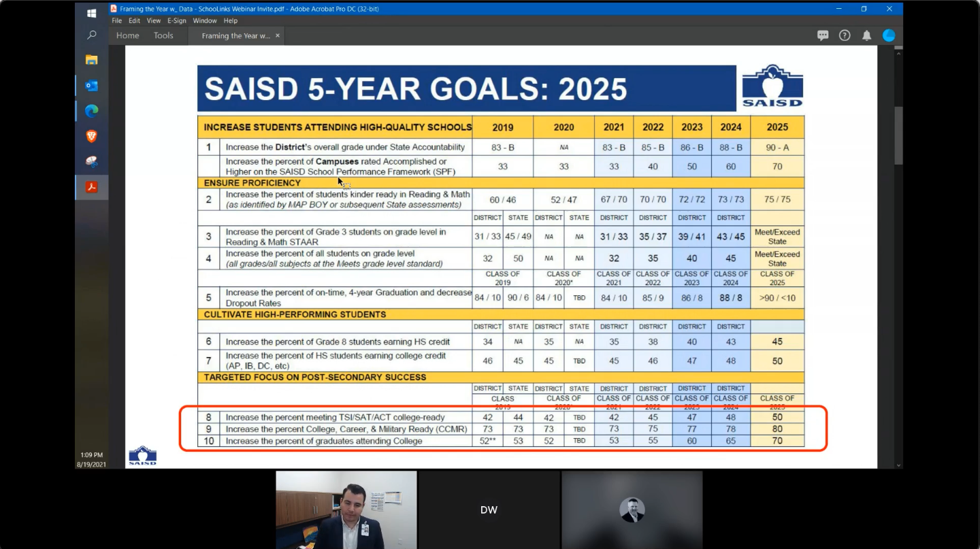Switch to the Tools tab
980x549 pixels.
point(163,35)
